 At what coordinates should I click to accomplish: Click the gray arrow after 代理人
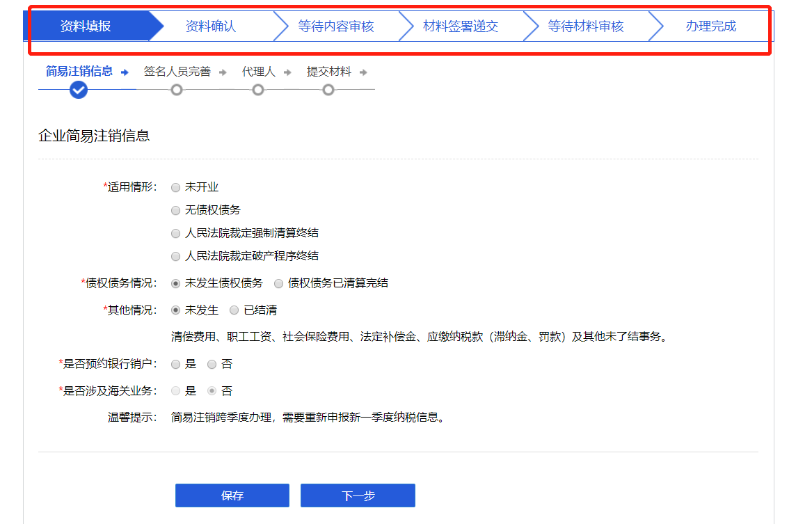(287, 72)
